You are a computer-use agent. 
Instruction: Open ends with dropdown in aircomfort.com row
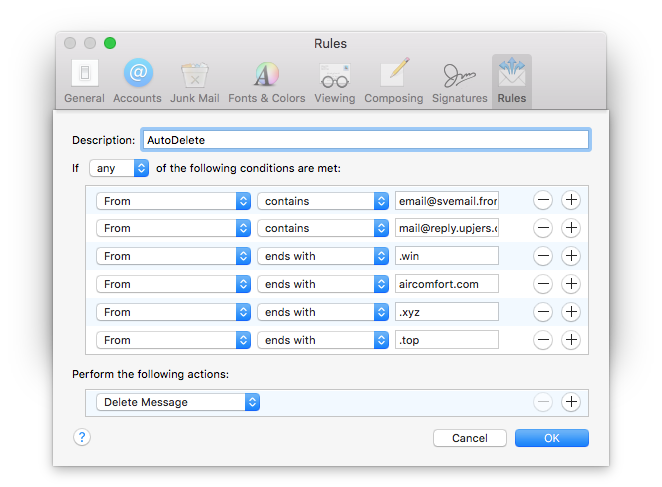pyautogui.click(x=323, y=284)
